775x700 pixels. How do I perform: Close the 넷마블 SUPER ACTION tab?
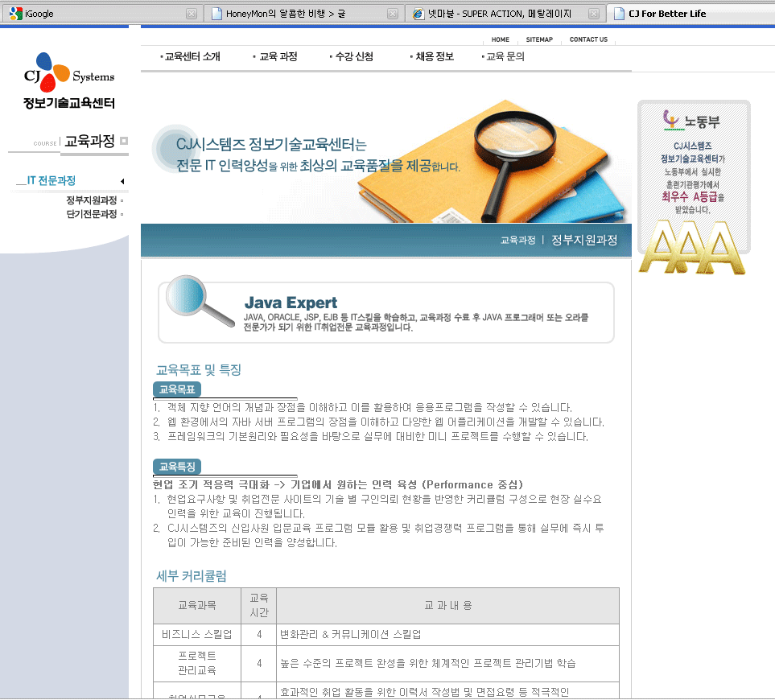[594, 14]
